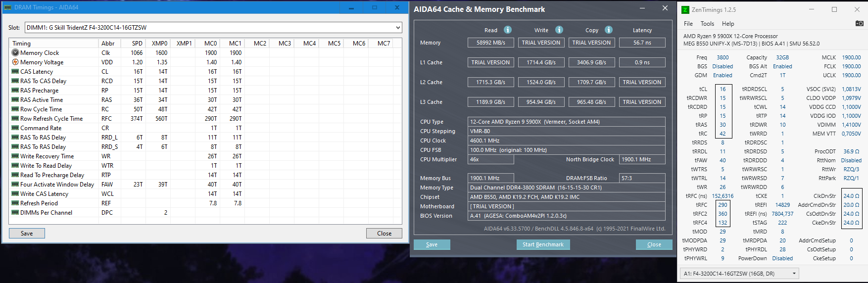Click BGS Alt Enabled value in ZenTimings
868x283 pixels.
click(x=782, y=66)
